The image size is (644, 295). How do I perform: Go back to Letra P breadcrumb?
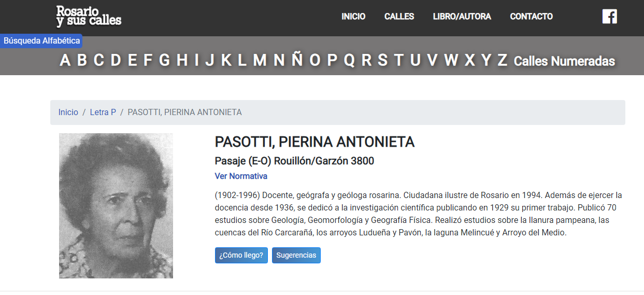[103, 113]
